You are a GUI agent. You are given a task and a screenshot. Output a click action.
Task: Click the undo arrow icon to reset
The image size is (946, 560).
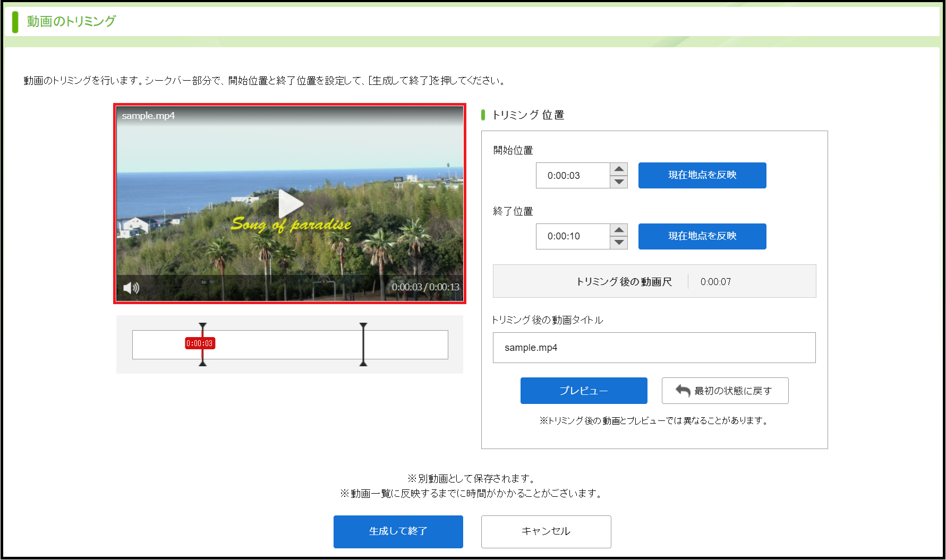click(683, 391)
